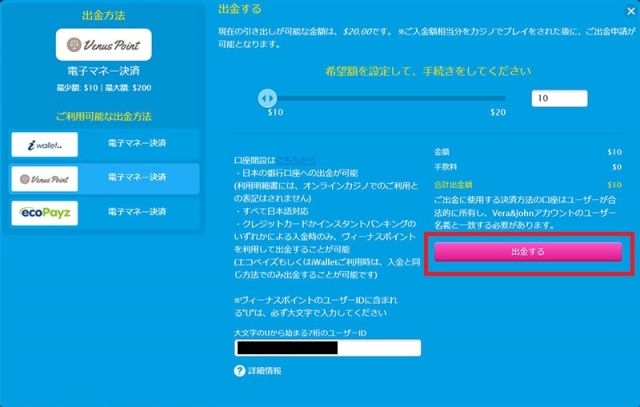Image resolution: width=640 pixels, height=407 pixels.
Task: Click the ecoPayz logo in payment list
Action: click(x=45, y=212)
